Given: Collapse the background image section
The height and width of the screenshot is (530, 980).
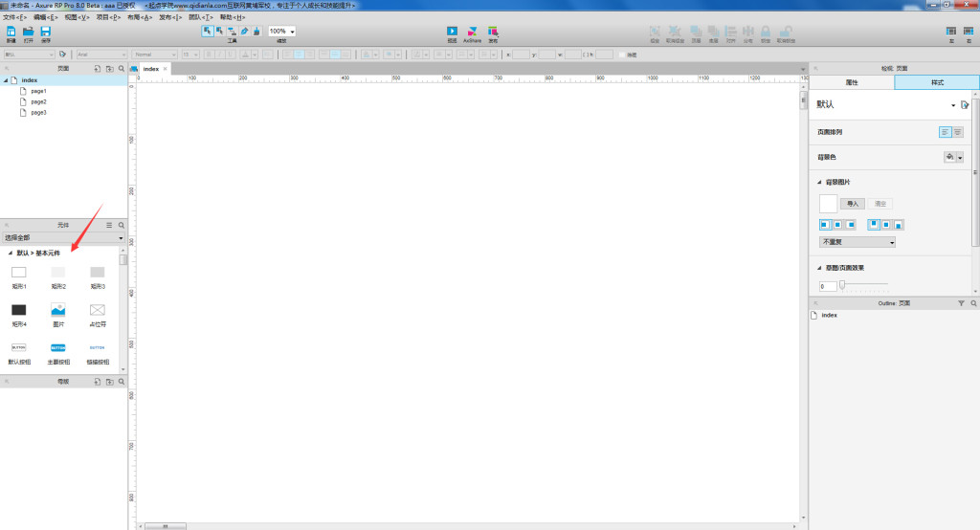Looking at the screenshot, I should pos(819,183).
